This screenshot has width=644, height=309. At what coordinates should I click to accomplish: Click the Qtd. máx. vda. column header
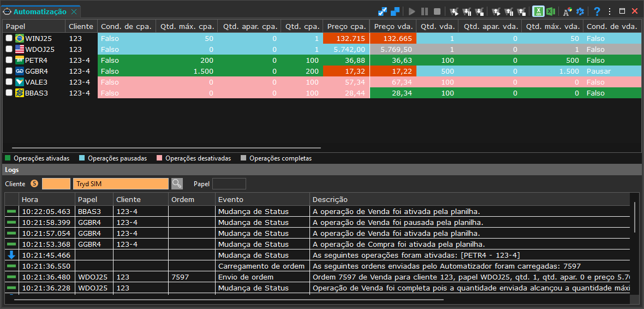(x=552, y=27)
